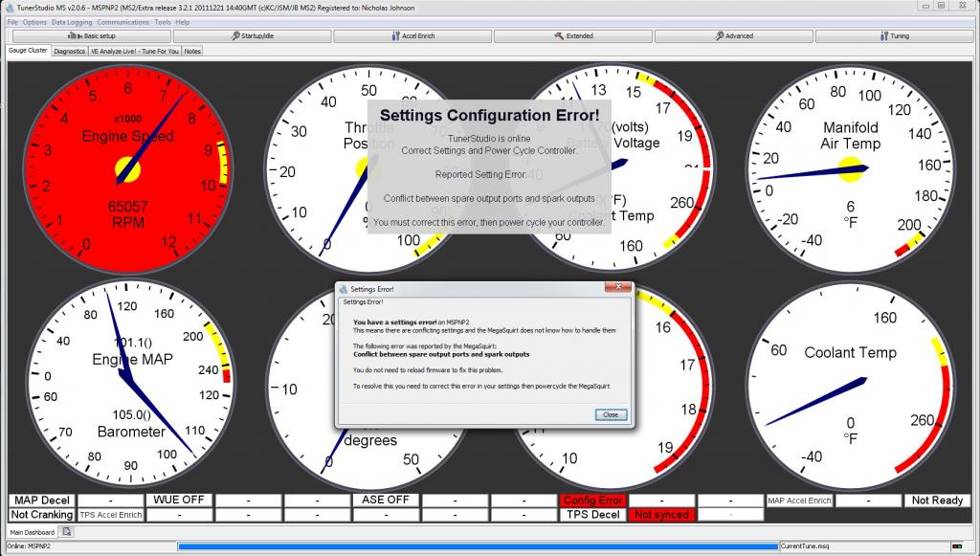Open the Startup/Idle toolbar menu
Image resolution: width=980 pixels, height=556 pixels.
(252, 36)
